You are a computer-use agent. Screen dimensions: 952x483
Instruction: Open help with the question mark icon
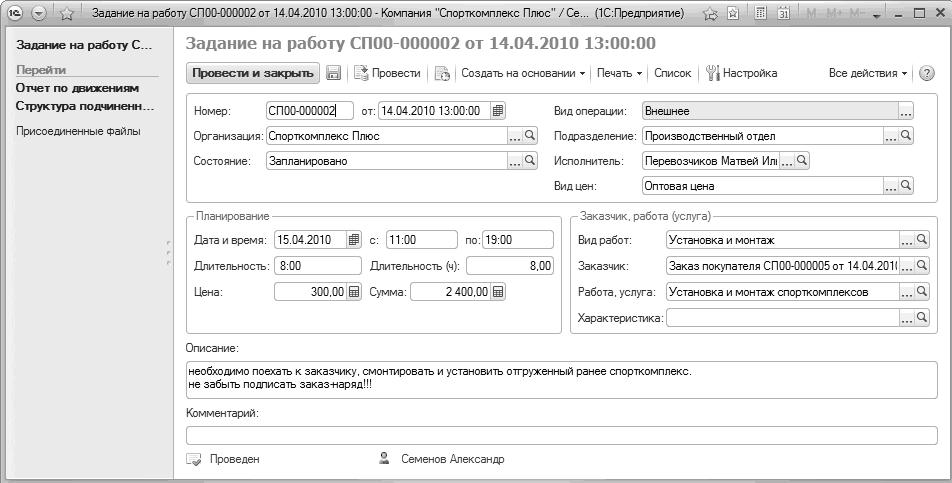926,73
